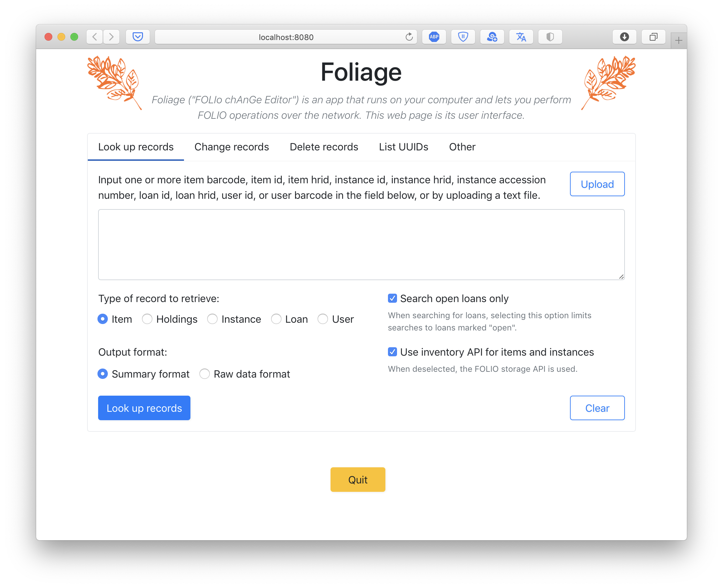Open the List UUIDs tab

tap(403, 147)
